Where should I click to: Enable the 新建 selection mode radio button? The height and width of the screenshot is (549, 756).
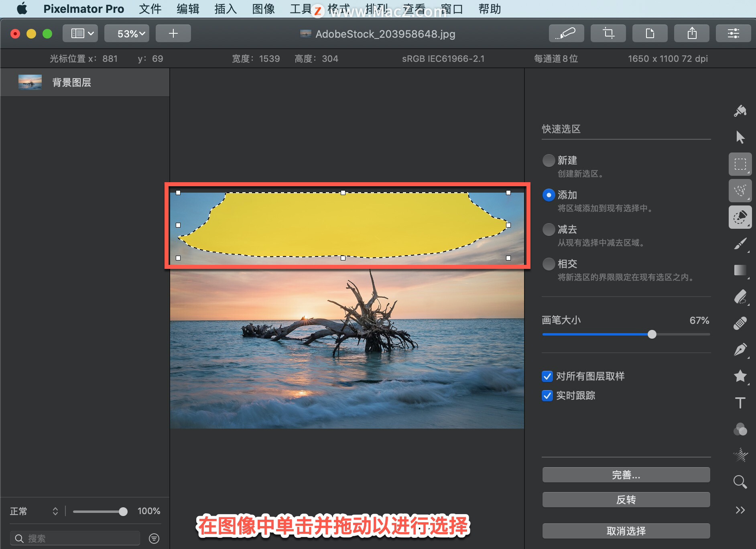548,160
